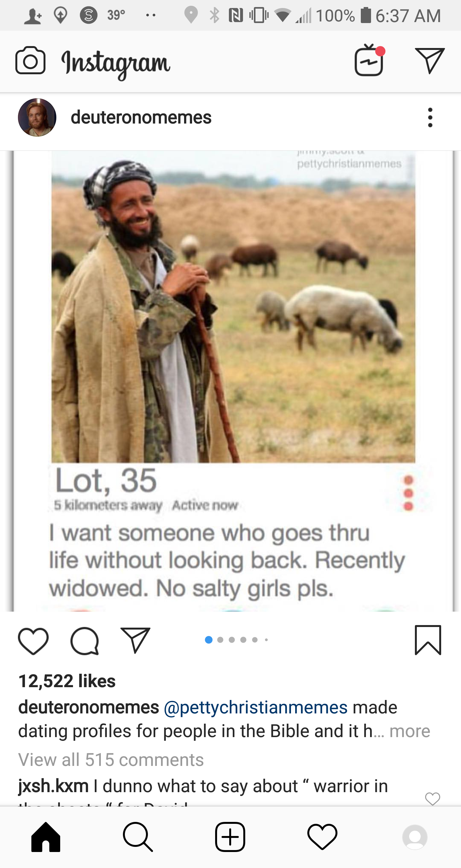Select second dot in carousel indicator

click(220, 640)
